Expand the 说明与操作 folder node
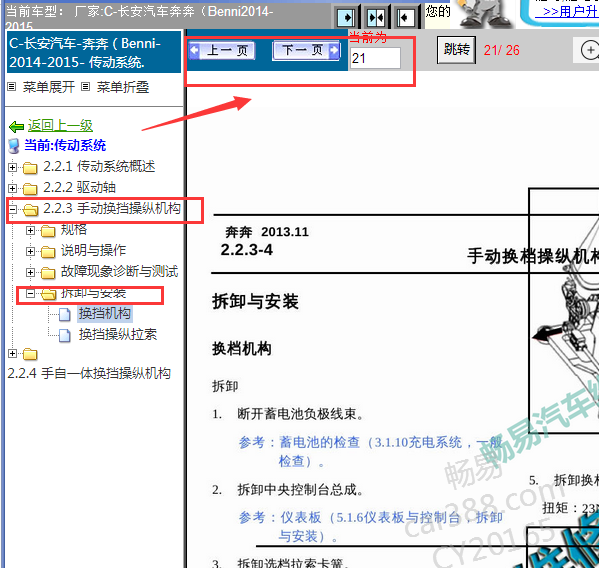599x568 pixels. point(30,251)
